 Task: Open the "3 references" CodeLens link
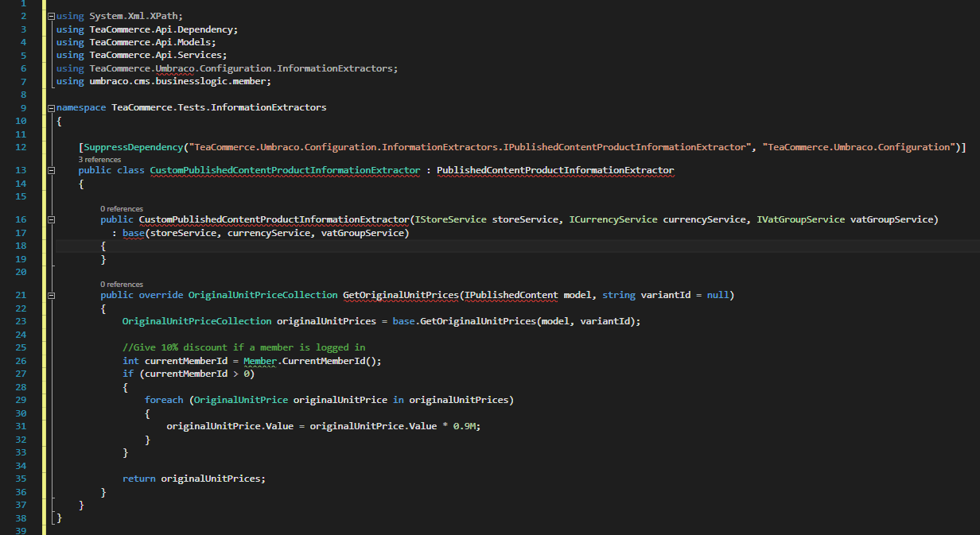tap(99, 160)
